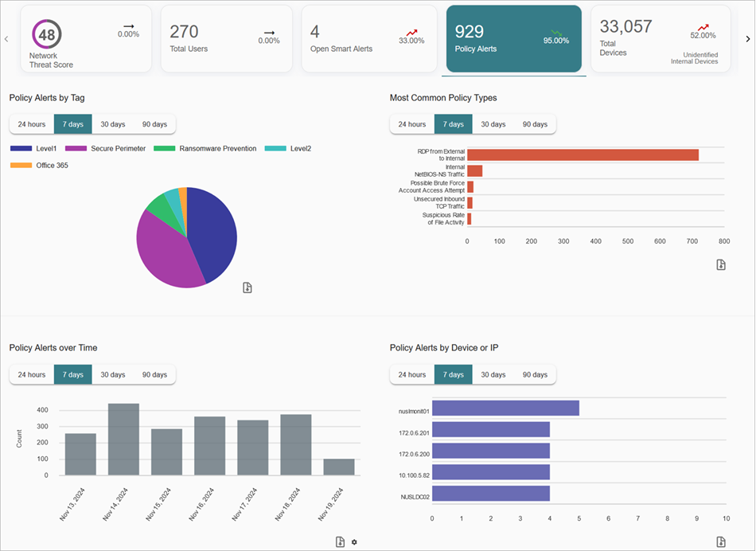Click the Open Smart Alerts trend arrow
The width and height of the screenshot is (756, 551).
(411, 33)
